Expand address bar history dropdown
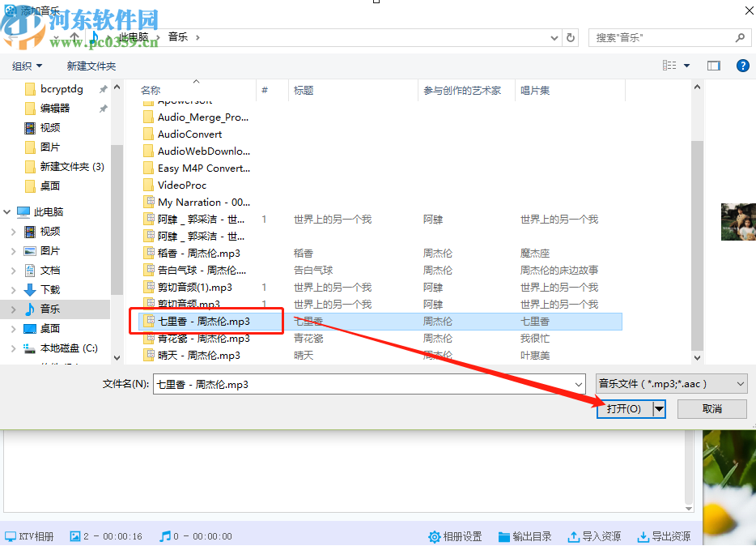Screen dimensions: 756x546 pos(554,37)
